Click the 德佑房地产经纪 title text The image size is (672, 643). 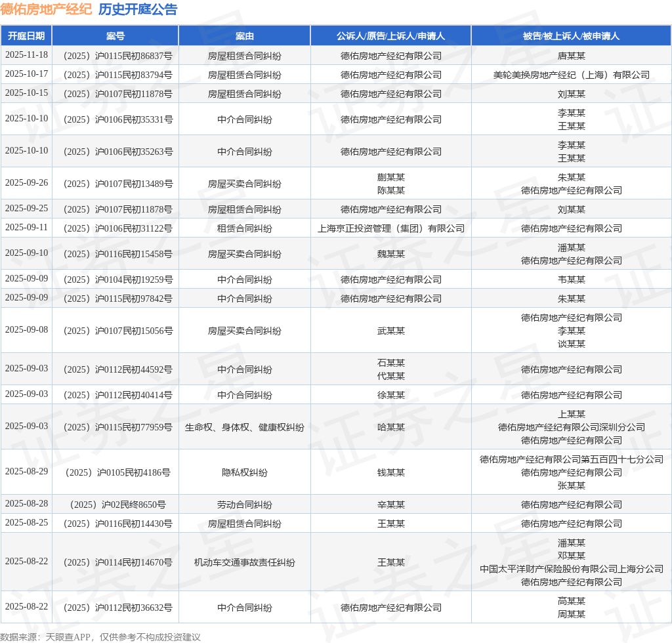[46, 9]
